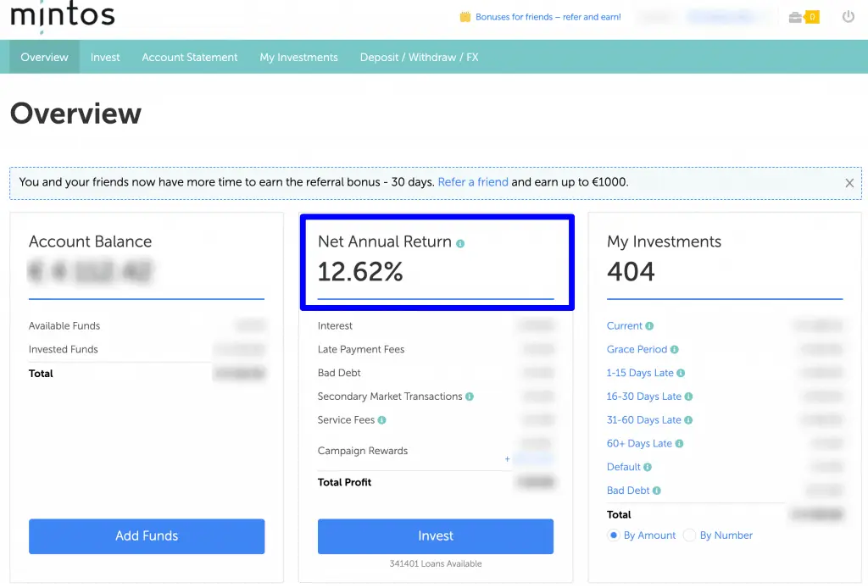
Task: Click the info icon next to Grace Period
Action: point(675,349)
